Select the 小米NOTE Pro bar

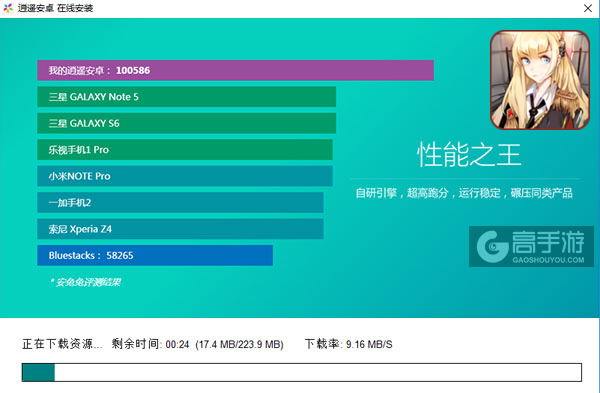(185, 176)
